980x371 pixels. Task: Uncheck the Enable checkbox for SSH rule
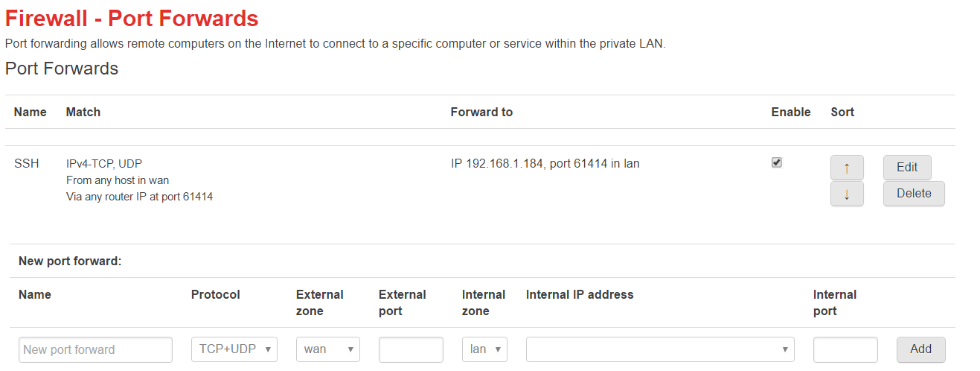tap(777, 162)
